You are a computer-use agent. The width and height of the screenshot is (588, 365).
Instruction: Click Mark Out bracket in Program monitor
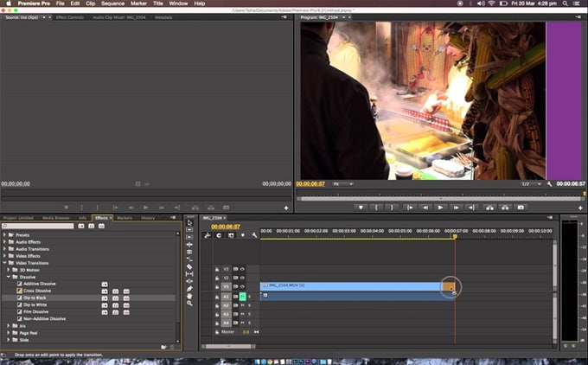click(x=392, y=208)
